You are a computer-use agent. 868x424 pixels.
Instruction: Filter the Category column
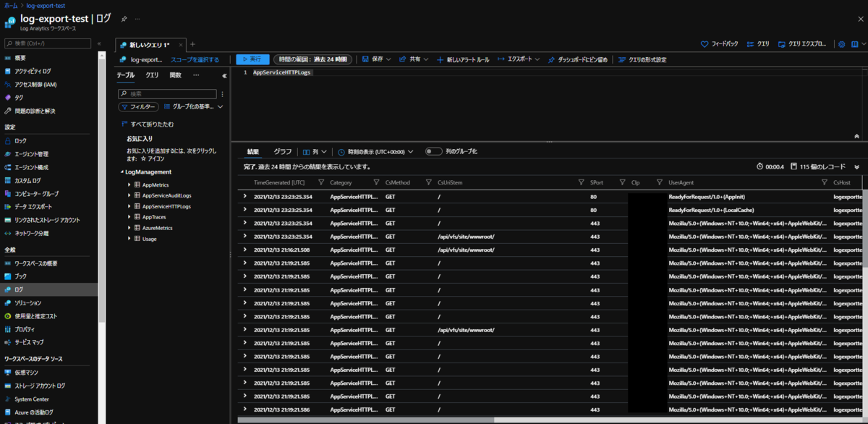(x=376, y=182)
